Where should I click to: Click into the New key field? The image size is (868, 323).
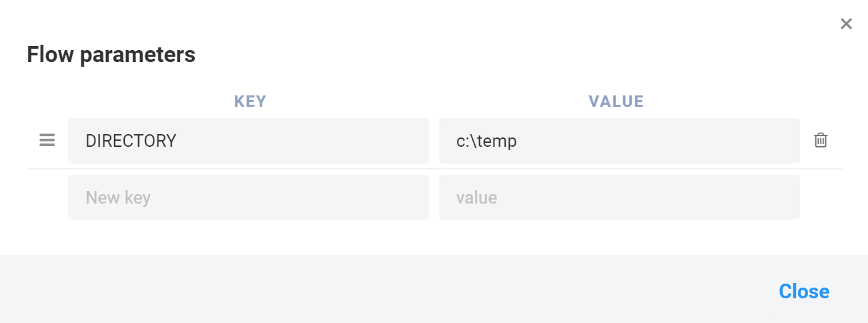click(x=248, y=198)
